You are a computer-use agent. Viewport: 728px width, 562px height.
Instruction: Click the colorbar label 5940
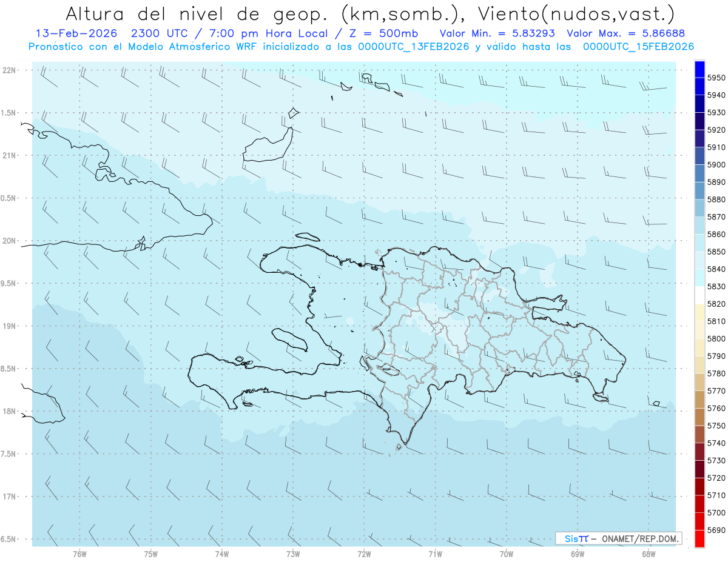pyautogui.click(x=716, y=95)
